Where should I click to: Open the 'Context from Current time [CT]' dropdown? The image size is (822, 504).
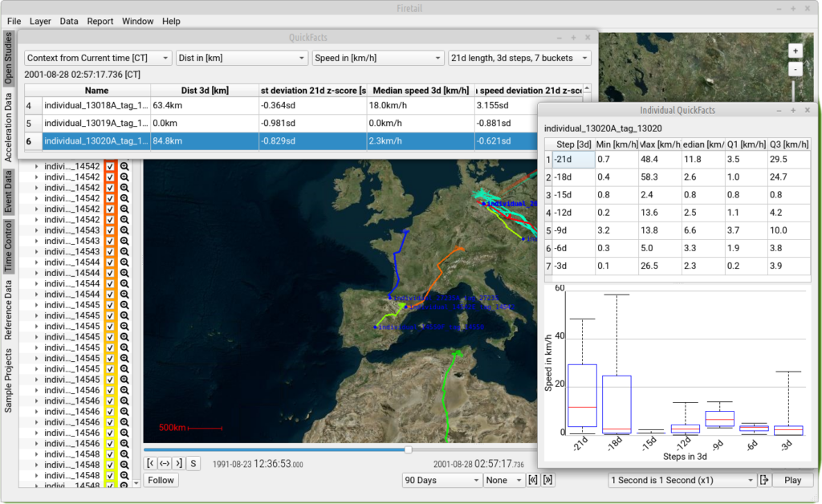click(98, 58)
